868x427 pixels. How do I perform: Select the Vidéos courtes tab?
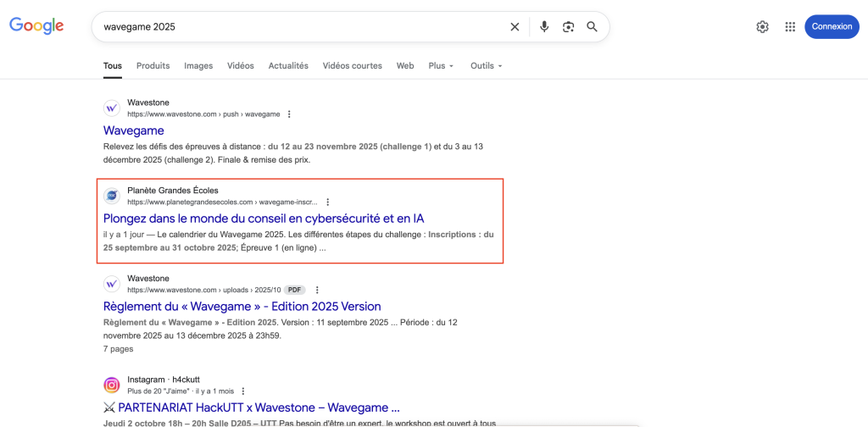(x=352, y=66)
